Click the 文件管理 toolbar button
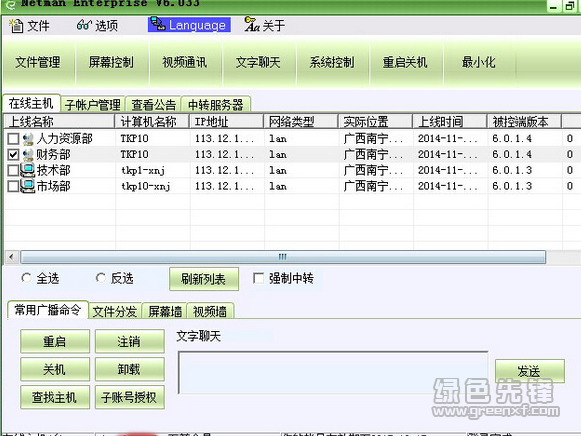581x436 pixels. (x=38, y=62)
